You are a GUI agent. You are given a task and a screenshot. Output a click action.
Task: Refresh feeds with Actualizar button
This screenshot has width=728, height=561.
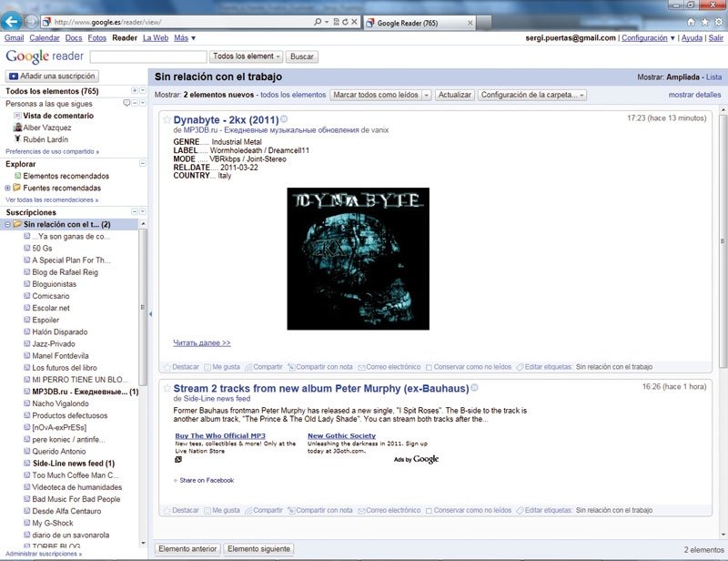(x=454, y=95)
